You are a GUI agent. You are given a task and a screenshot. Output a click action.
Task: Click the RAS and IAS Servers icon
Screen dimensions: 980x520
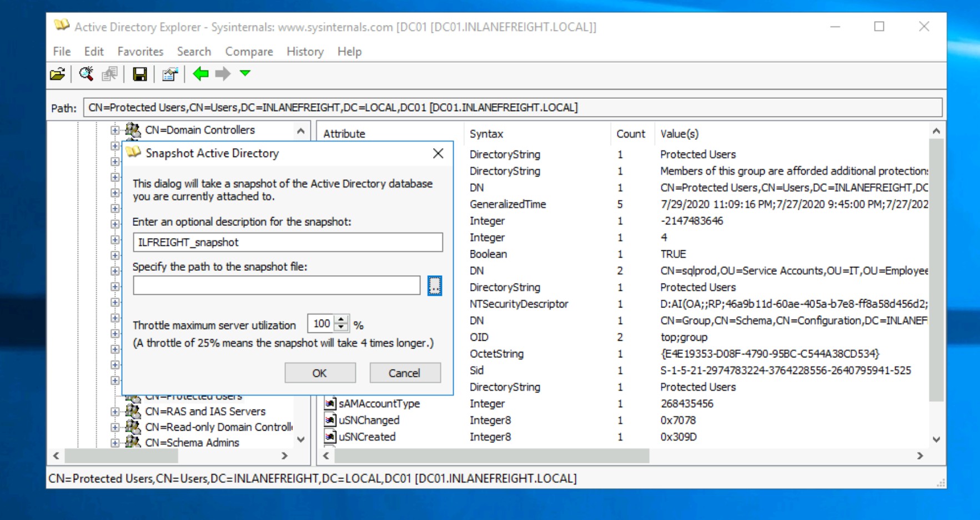coord(133,411)
